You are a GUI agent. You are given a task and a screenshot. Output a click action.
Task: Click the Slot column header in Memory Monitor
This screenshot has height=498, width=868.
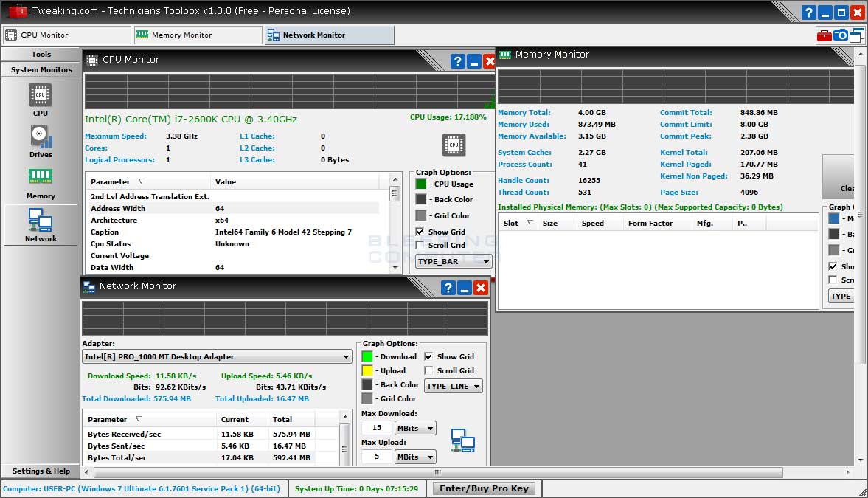[x=518, y=224]
